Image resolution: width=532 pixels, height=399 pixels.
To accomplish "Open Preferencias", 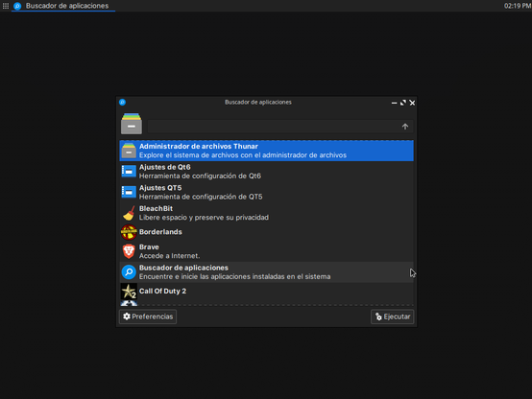I will pyautogui.click(x=148, y=317).
